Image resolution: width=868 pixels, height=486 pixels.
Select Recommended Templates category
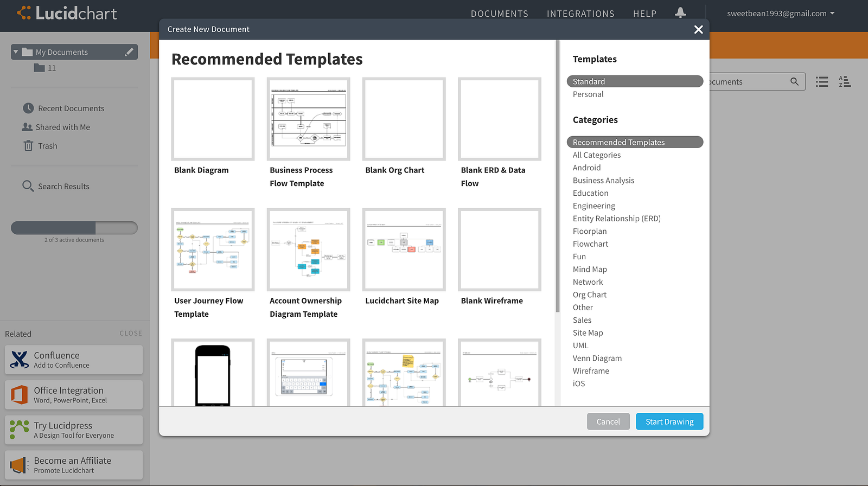click(x=635, y=142)
